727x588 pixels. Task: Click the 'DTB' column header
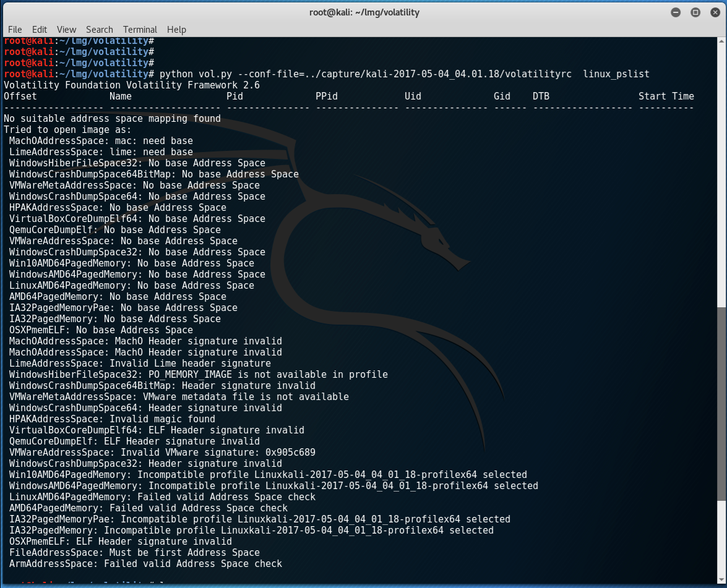541,96
